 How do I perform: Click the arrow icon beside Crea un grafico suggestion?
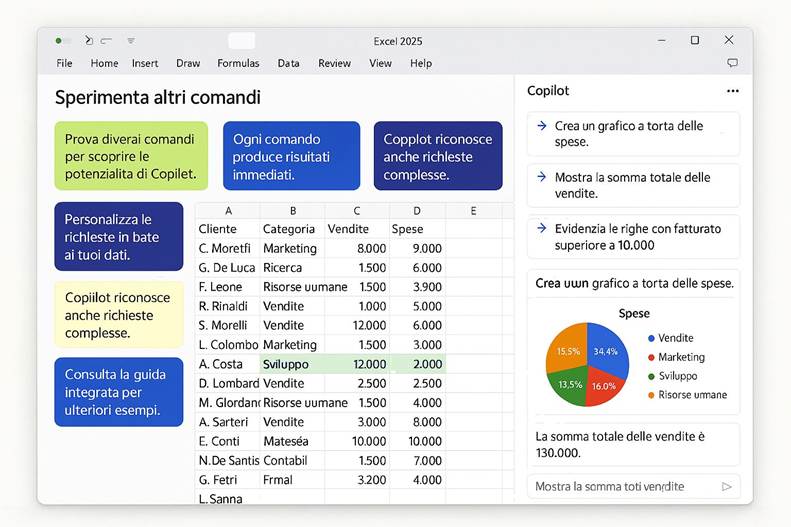[542, 126]
